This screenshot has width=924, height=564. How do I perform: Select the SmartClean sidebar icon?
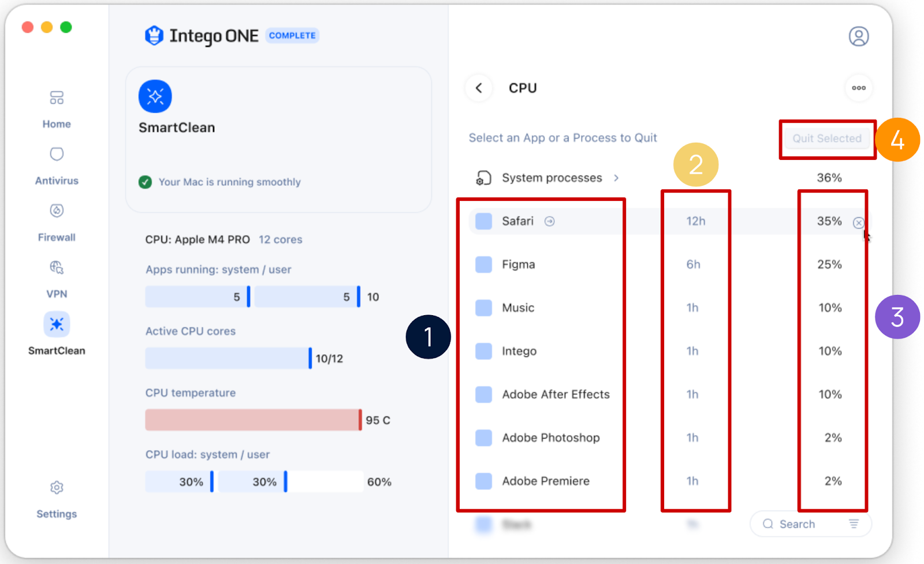pyautogui.click(x=57, y=324)
